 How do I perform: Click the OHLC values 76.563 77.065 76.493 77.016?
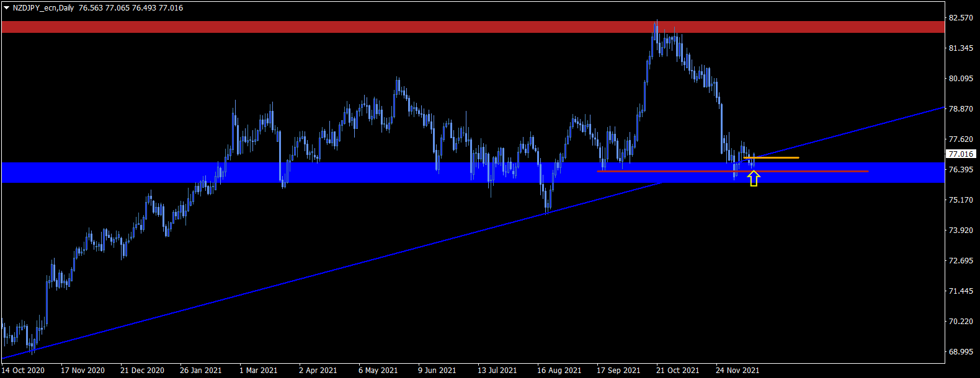131,8
